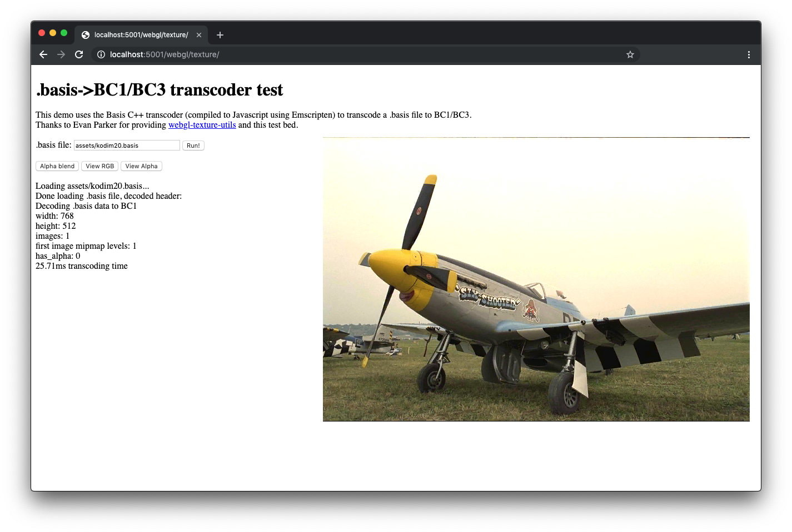
Task: Click the yellow minimize window control
Action: point(53,33)
